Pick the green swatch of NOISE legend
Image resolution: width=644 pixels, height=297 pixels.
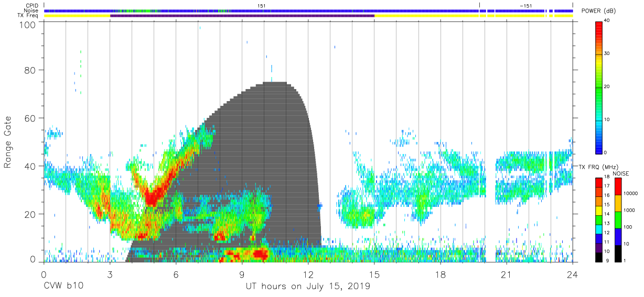tap(618, 219)
